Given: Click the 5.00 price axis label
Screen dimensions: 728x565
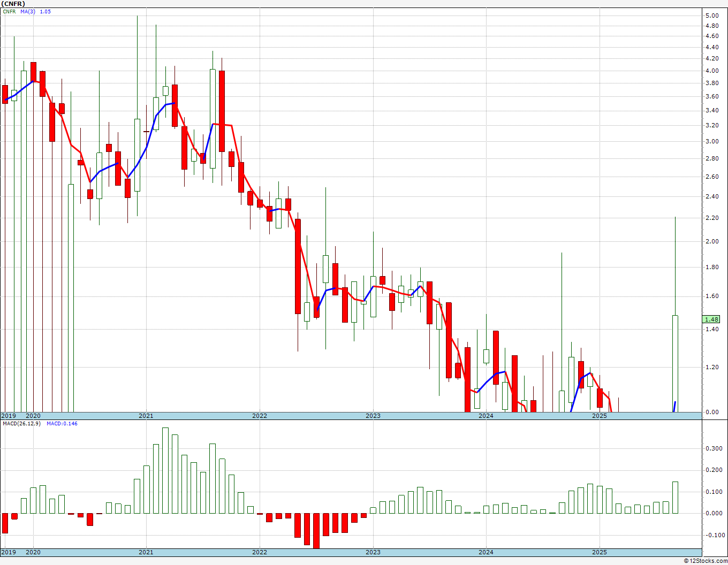Looking at the screenshot, I should [711, 16].
